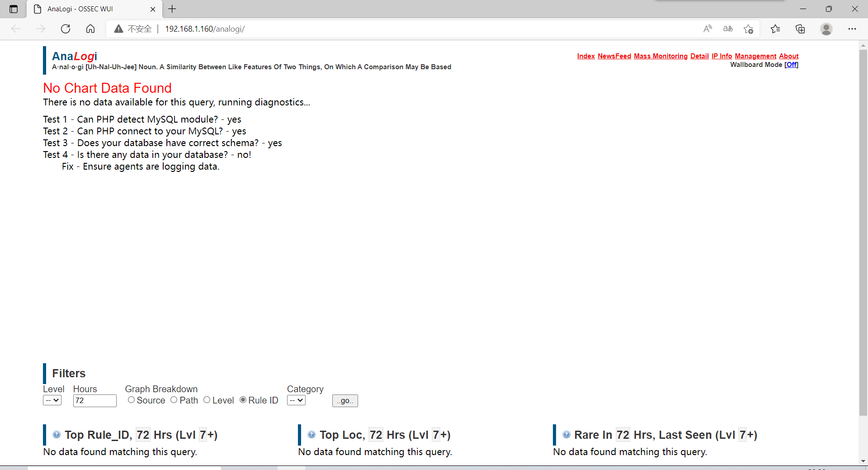This screenshot has height=470, width=868.
Task: Open browser Settings and more menu
Action: click(x=852, y=29)
